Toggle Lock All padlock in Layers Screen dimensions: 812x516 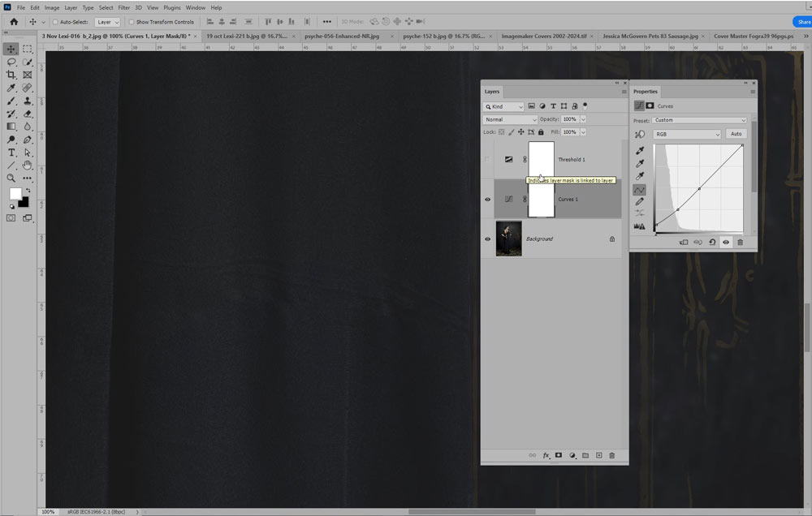pos(541,132)
